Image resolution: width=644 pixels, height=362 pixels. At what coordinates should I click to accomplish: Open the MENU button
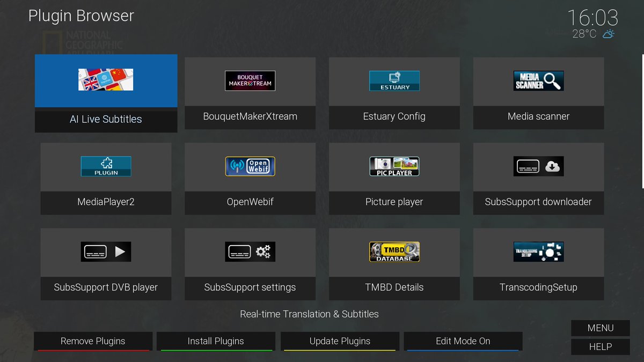[x=601, y=328]
